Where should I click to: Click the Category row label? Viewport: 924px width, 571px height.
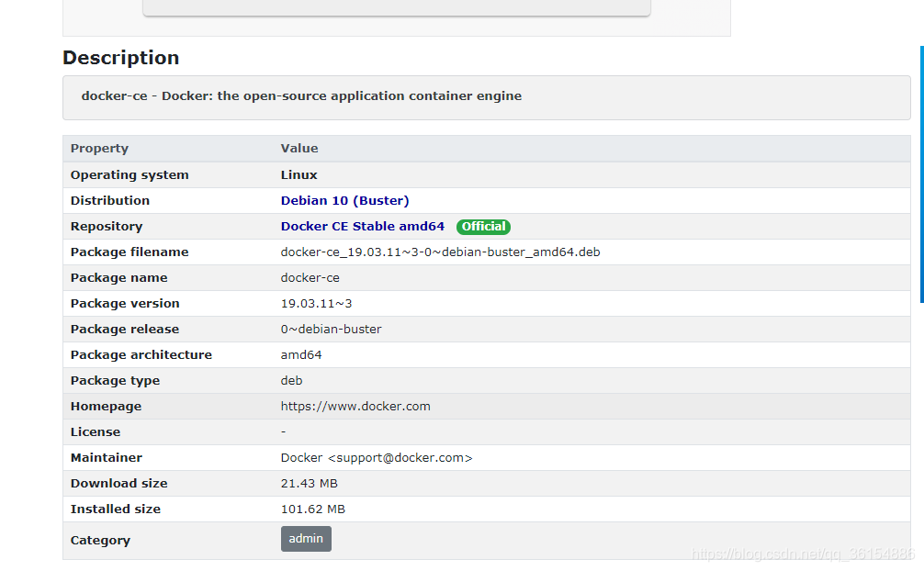click(100, 541)
